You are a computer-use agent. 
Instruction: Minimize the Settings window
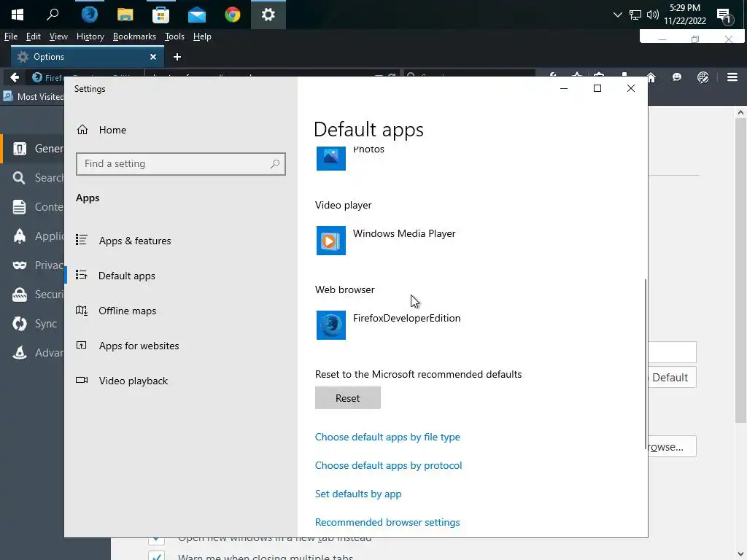tap(564, 88)
